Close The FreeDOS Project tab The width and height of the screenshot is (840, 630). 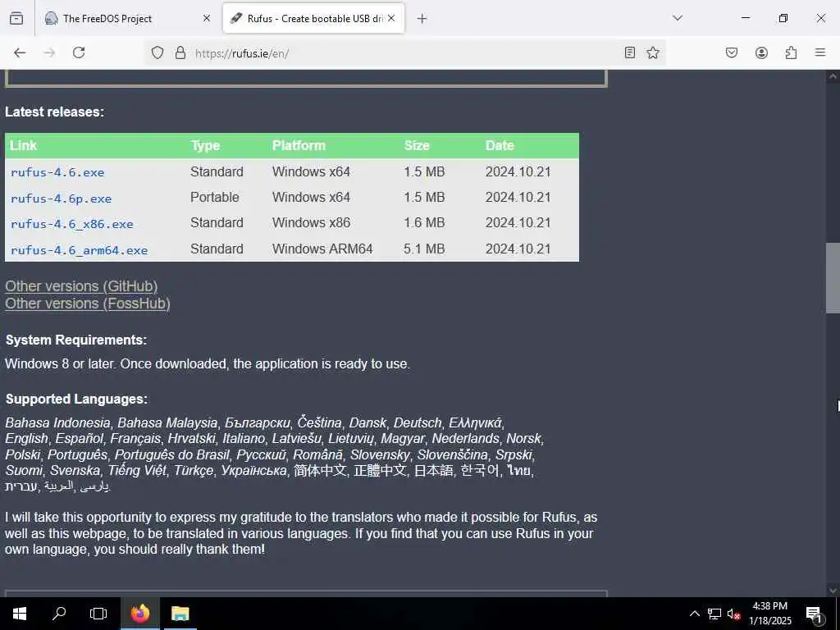click(207, 19)
